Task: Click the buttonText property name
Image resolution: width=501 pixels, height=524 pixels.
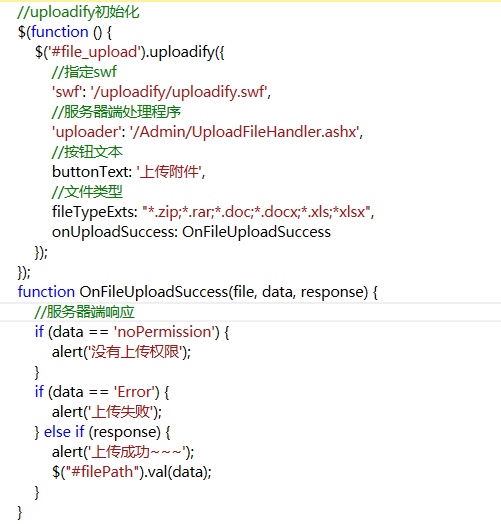Action: click(90, 172)
